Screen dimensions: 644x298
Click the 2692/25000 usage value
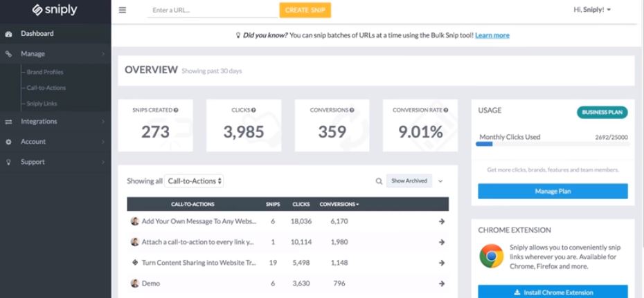coord(611,138)
